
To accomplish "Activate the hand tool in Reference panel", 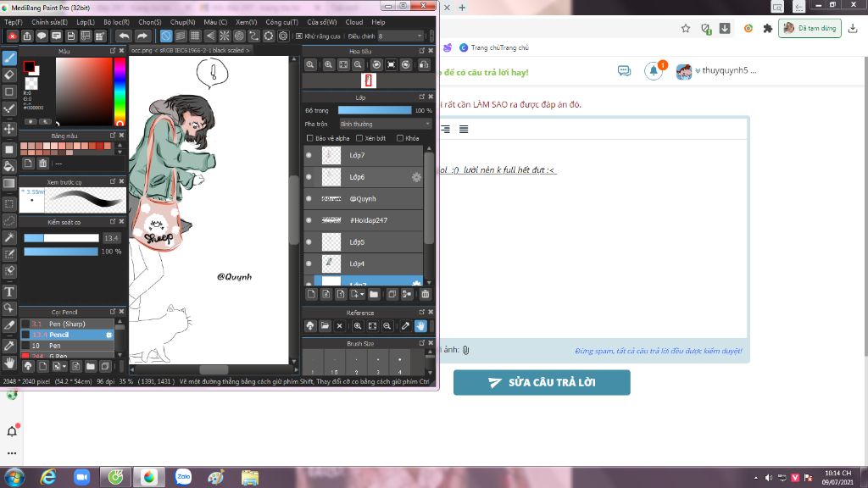I will (420, 326).
